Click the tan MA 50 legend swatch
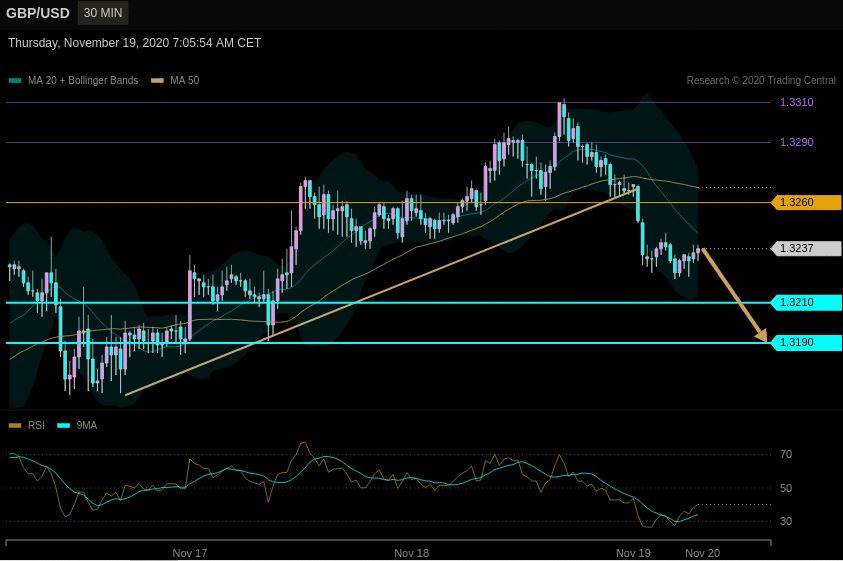This screenshot has height=561, width=843. [157, 81]
